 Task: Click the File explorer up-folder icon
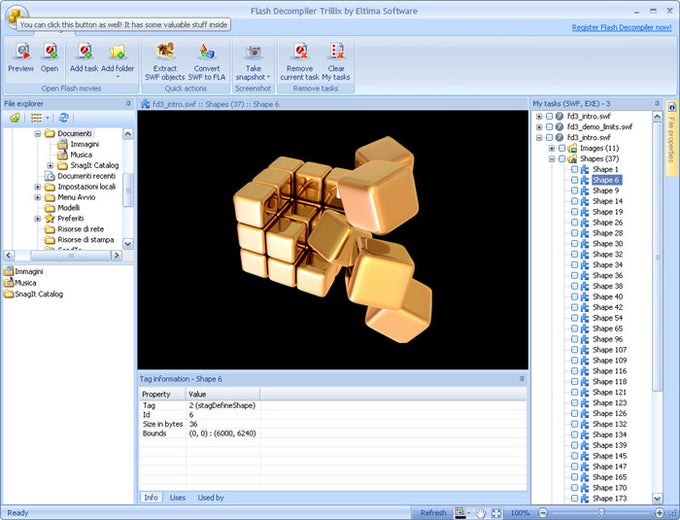pos(15,118)
